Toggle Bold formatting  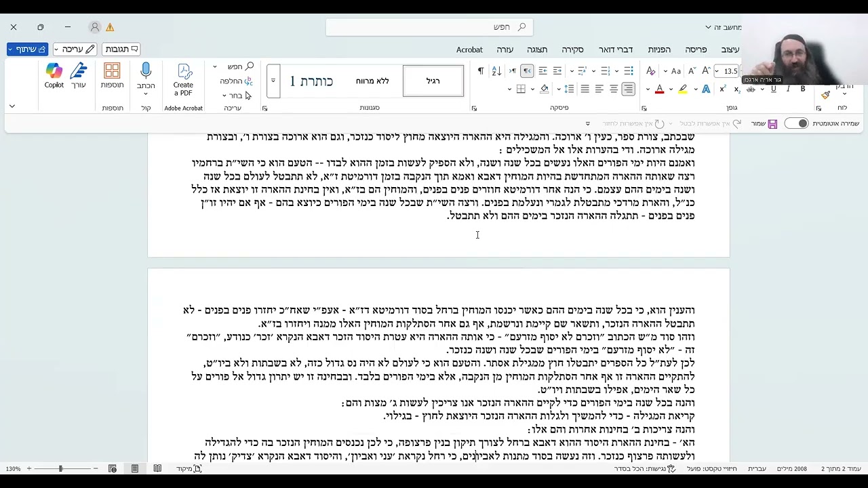coord(803,89)
